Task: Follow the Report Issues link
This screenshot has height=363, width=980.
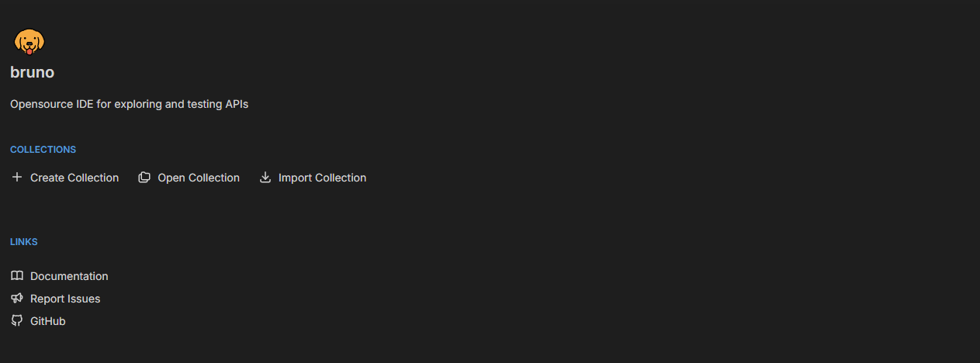Action: pos(65,299)
